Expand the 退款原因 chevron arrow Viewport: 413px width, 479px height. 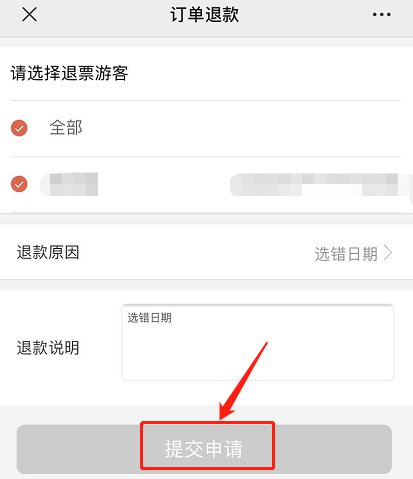click(388, 253)
